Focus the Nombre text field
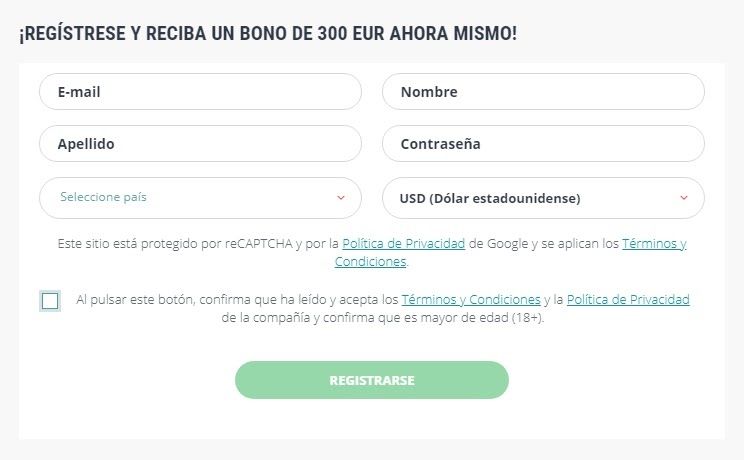 [x=543, y=92]
